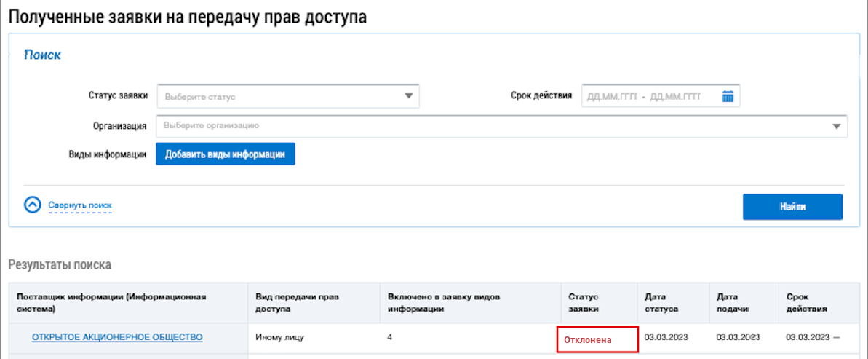
Task: Click the Срок действия table column header
Action: tap(807, 302)
